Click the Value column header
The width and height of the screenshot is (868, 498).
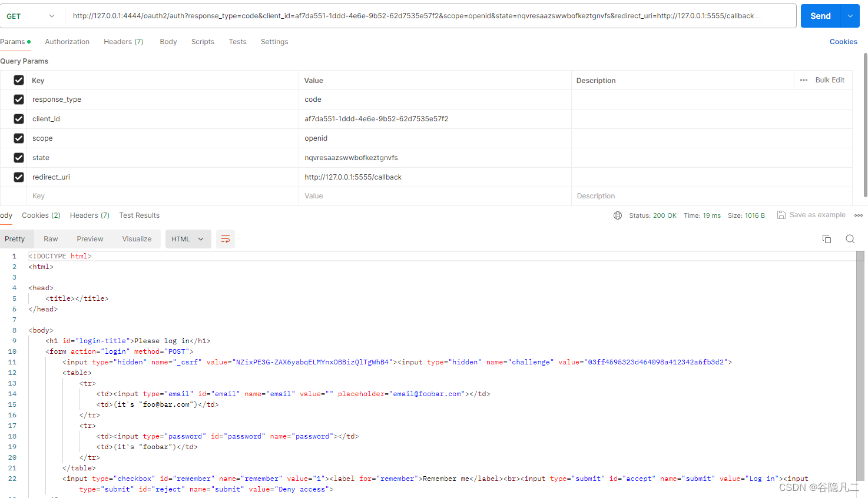click(x=313, y=81)
